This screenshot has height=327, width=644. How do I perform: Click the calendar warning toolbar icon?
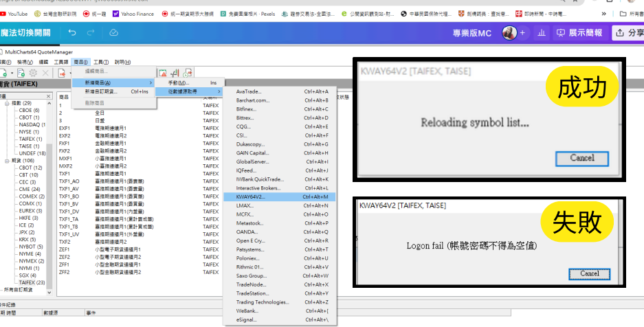coord(163,73)
